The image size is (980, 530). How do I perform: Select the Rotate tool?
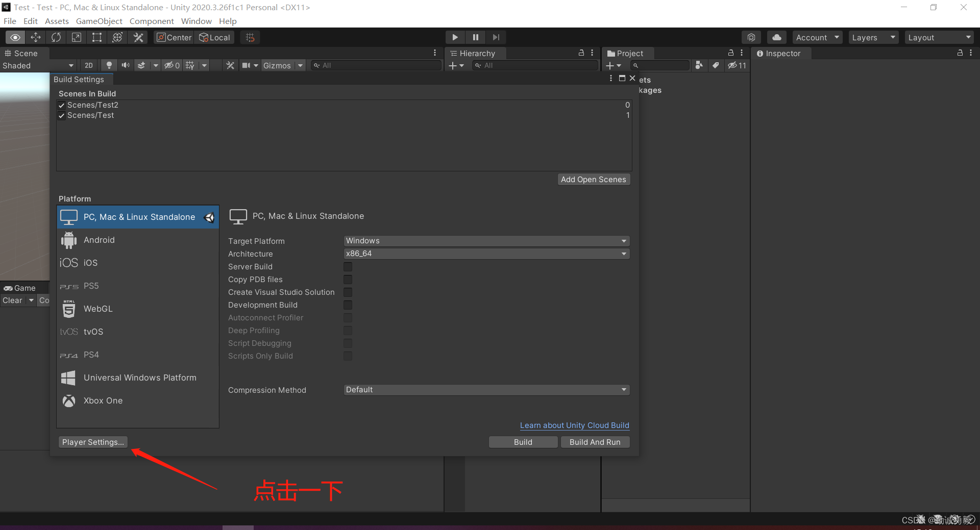56,37
